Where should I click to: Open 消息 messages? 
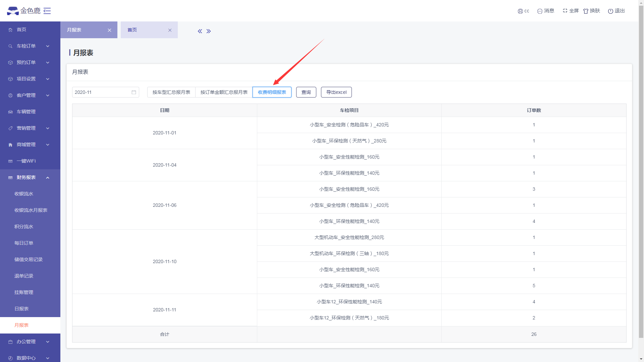point(546,11)
